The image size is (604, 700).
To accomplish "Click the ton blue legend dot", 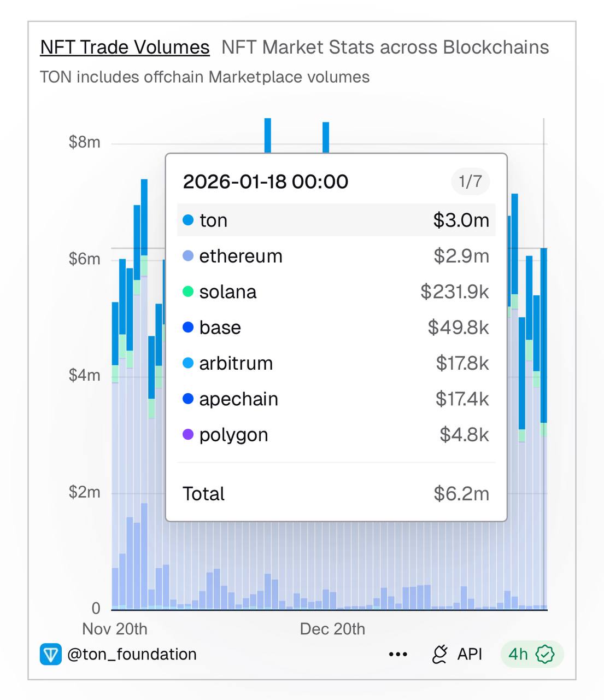I will click(x=188, y=220).
